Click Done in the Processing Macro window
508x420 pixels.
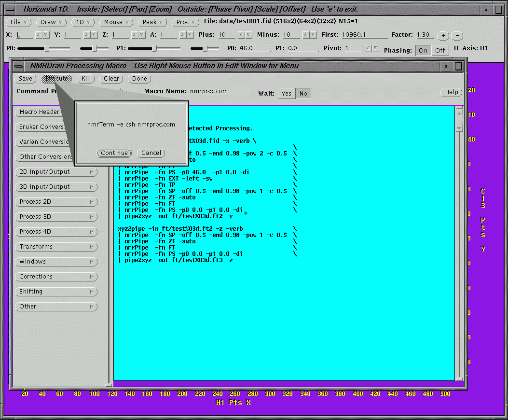click(x=139, y=79)
